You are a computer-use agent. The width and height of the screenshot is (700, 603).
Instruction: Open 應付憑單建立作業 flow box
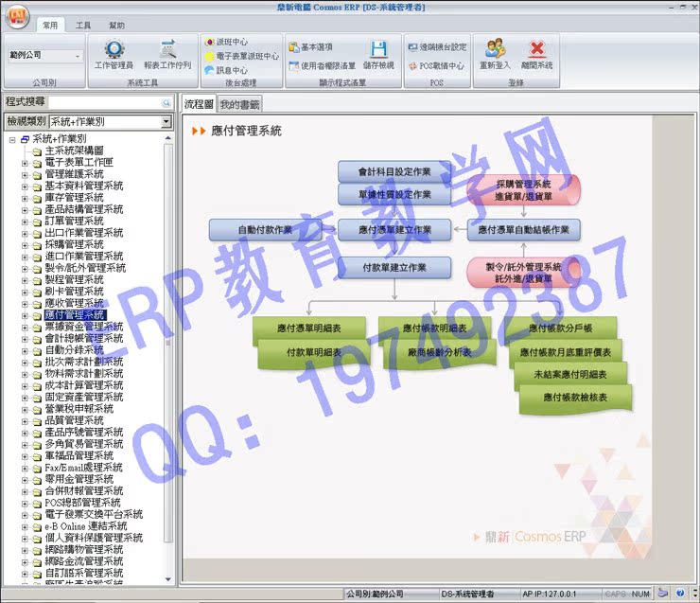pyautogui.click(x=394, y=230)
